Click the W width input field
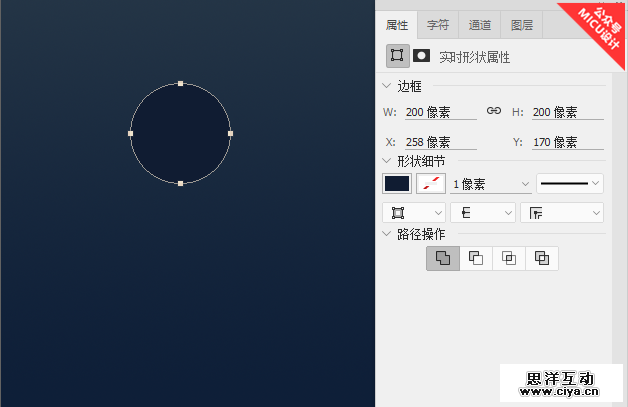628x407 pixels. (x=440, y=112)
